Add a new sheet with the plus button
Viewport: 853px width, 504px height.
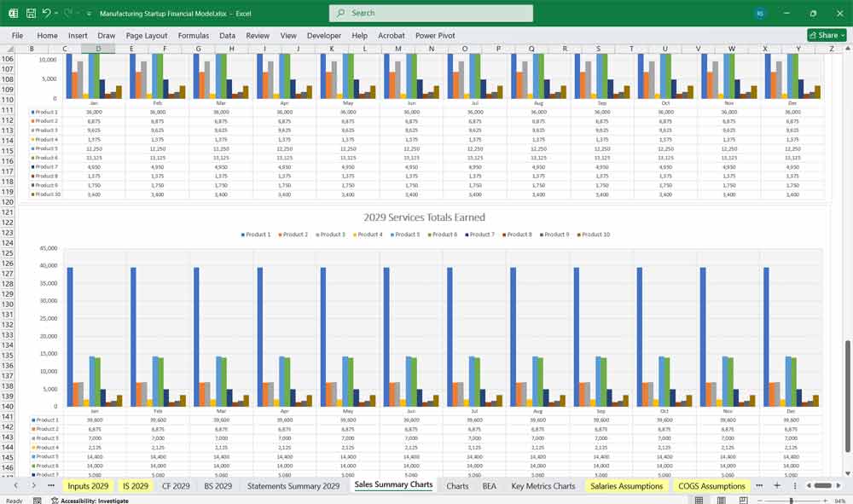[x=776, y=485]
